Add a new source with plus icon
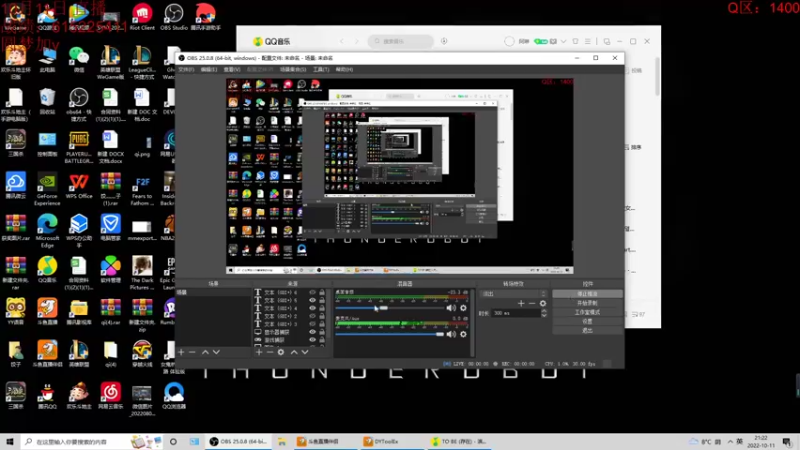 [259, 352]
